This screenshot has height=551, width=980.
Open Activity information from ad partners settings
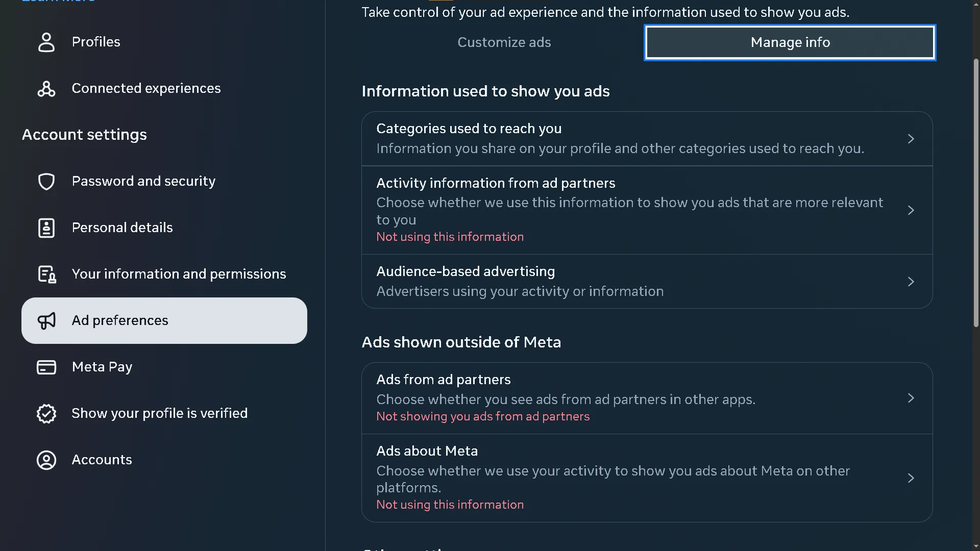pos(911,210)
